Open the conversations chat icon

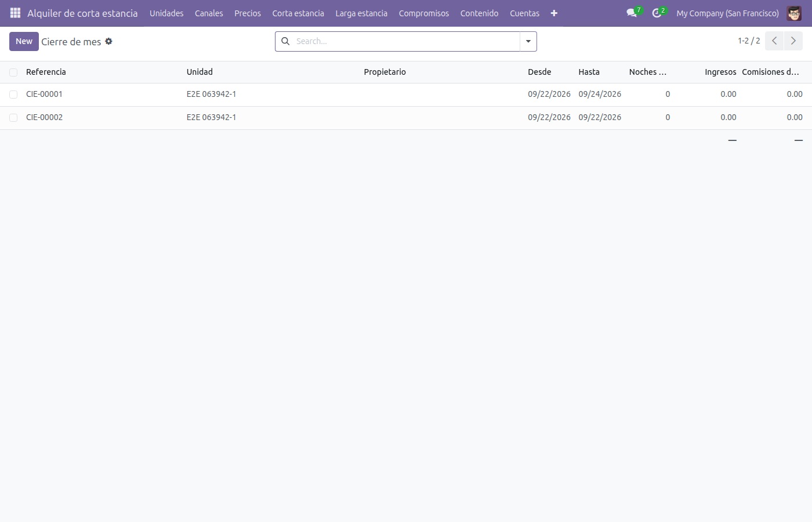[632, 13]
